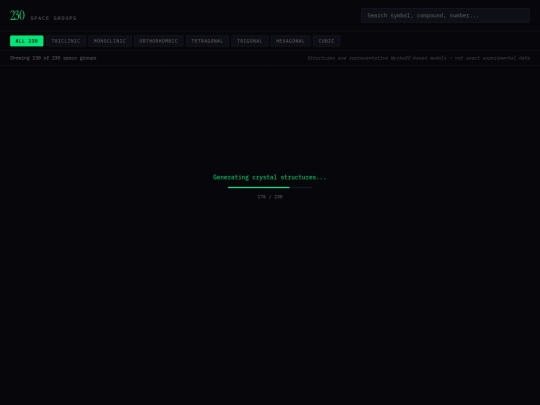The width and height of the screenshot is (540, 405).
Task: Click the SPACE GROUPS header title text
Action: click(53, 18)
